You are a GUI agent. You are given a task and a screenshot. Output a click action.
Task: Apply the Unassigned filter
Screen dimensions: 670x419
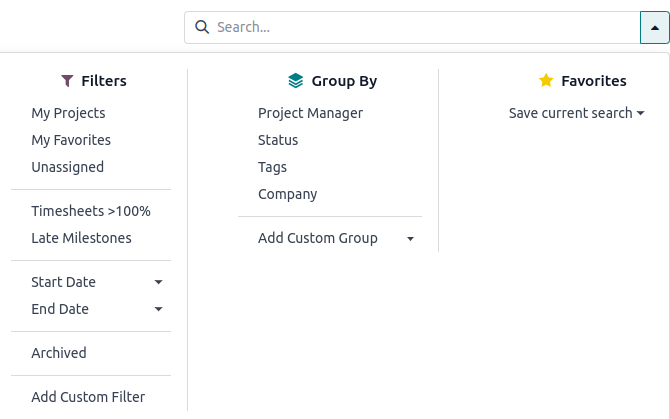pos(67,167)
